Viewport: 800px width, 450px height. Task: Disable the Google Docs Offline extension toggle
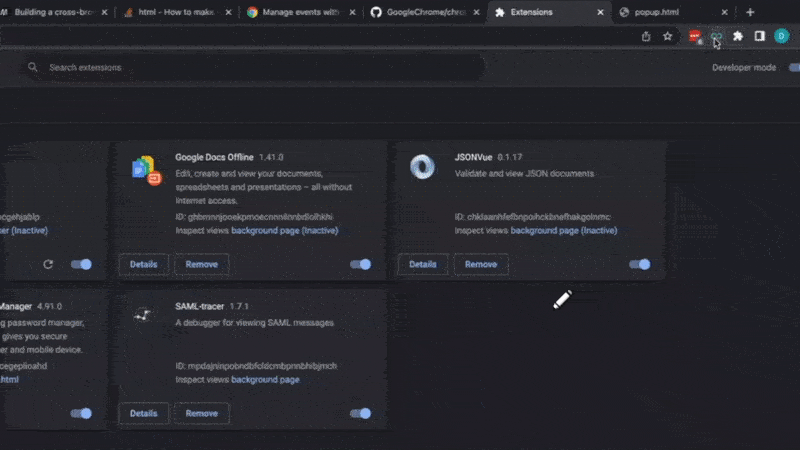coord(361,264)
